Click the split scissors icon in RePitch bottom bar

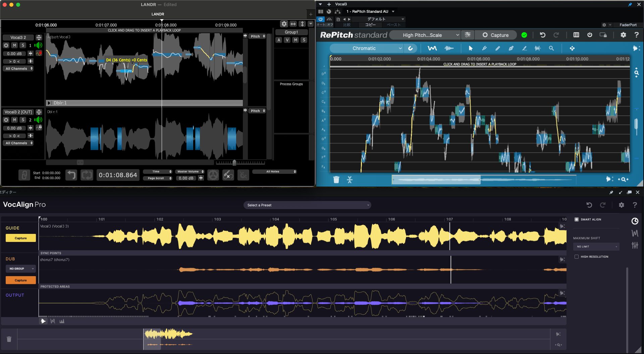pos(350,180)
